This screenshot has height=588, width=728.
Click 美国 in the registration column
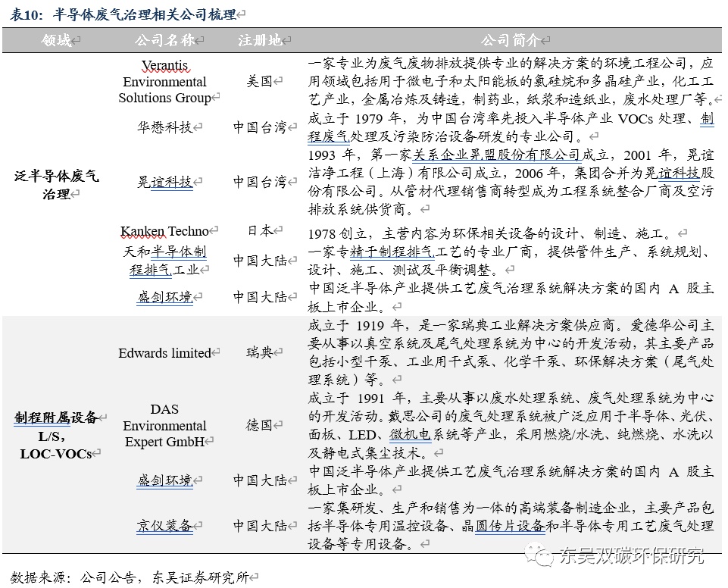pyautogui.click(x=260, y=81)
